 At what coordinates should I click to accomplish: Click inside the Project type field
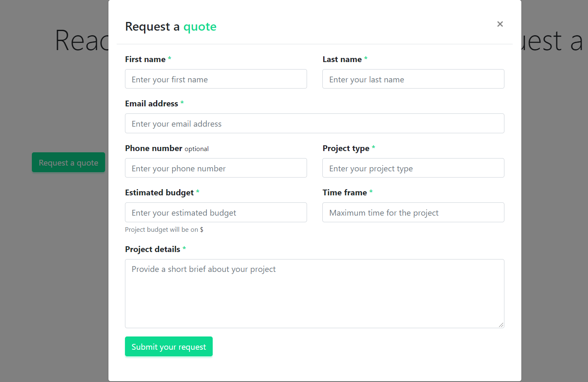coord(413,168)
